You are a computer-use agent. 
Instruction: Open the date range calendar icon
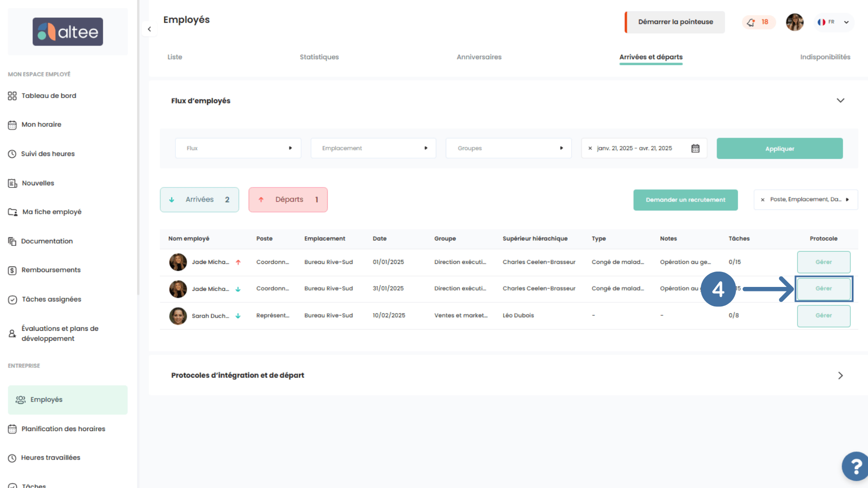click(x=695, y=148)
